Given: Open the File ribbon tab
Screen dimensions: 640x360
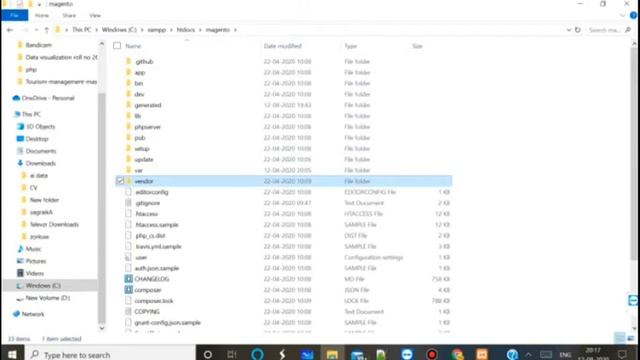Looking at the screenshot, I should (14, 16).
